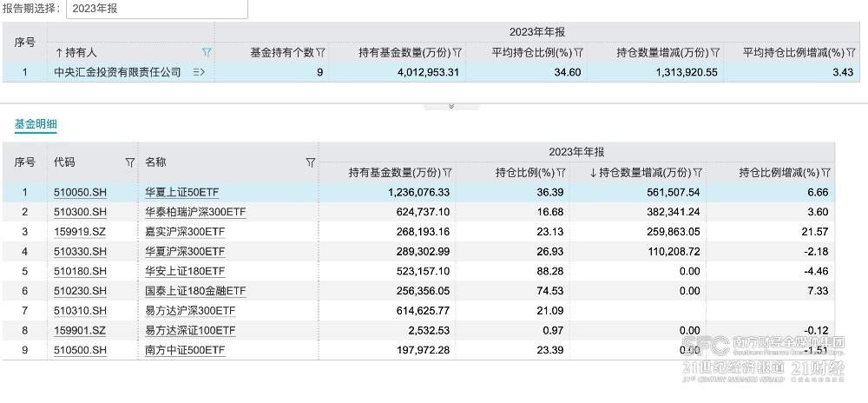Select the 序号 header in fund detail table
The height and width of the screenshot is (403, 868).
(x=24, y=162)
